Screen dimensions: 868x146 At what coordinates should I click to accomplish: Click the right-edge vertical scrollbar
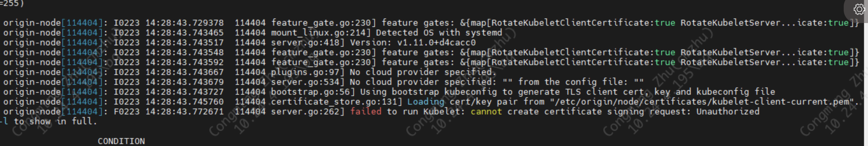point(866,74)
